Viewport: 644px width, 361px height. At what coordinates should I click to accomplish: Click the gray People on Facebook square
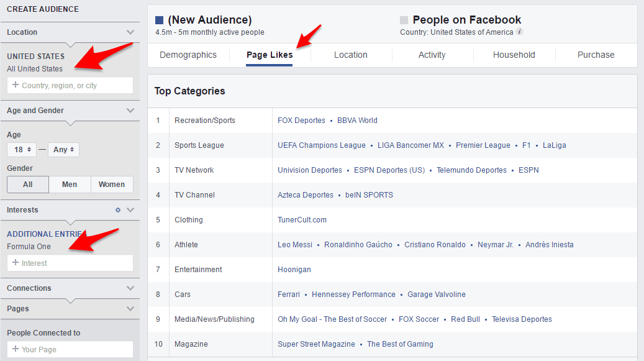click(404, 20)
